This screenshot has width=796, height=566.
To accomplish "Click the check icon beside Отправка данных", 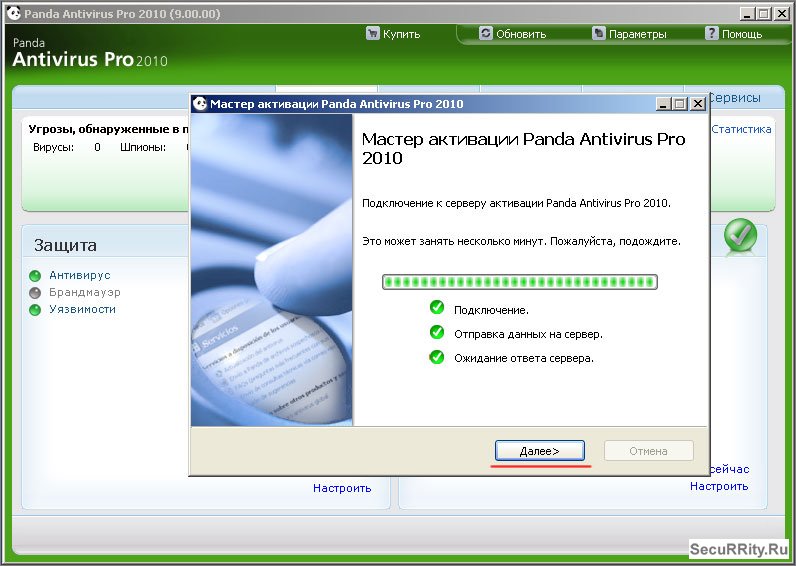I will (x=436, y=332).
